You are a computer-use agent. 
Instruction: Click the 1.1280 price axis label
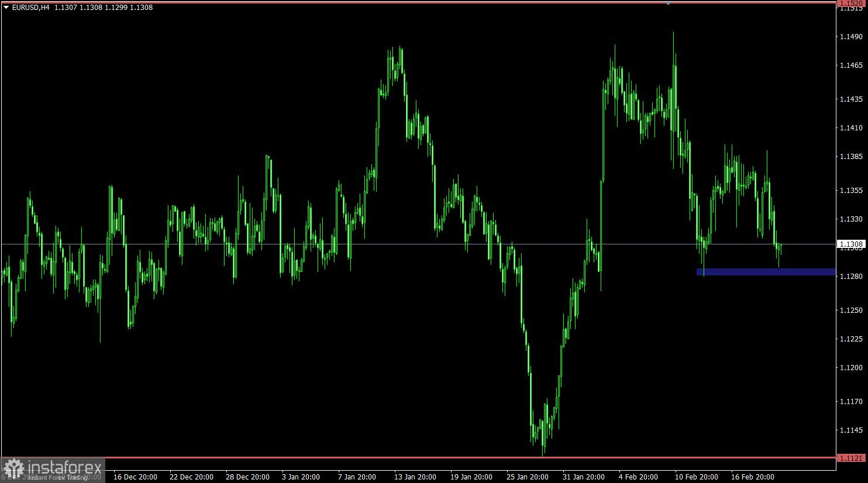pyautogui.click(x=851, y=276)
